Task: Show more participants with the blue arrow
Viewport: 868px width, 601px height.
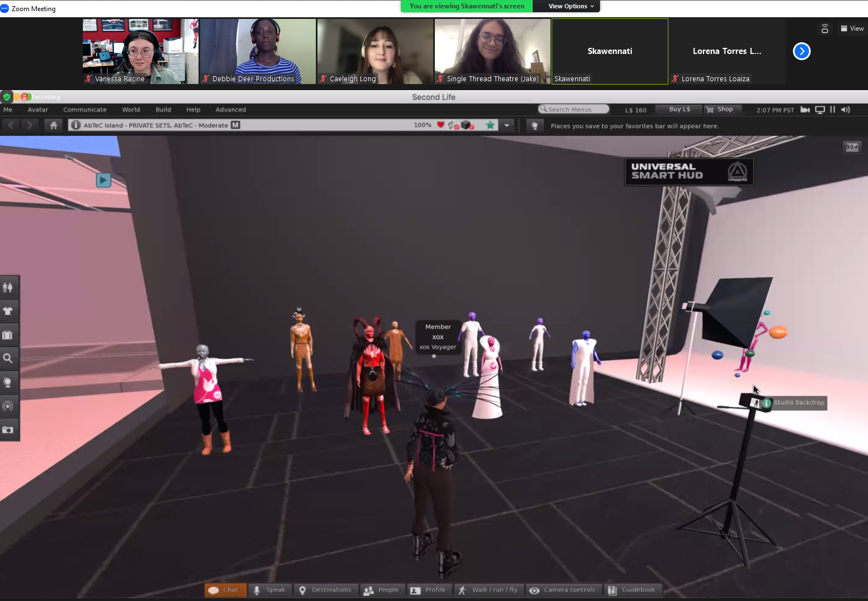Action: [801, 51]
